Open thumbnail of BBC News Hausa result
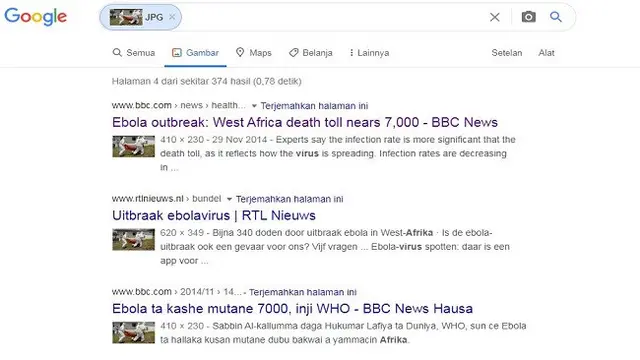The width and height of the screenshot is (640, 360). pos(133,333)
